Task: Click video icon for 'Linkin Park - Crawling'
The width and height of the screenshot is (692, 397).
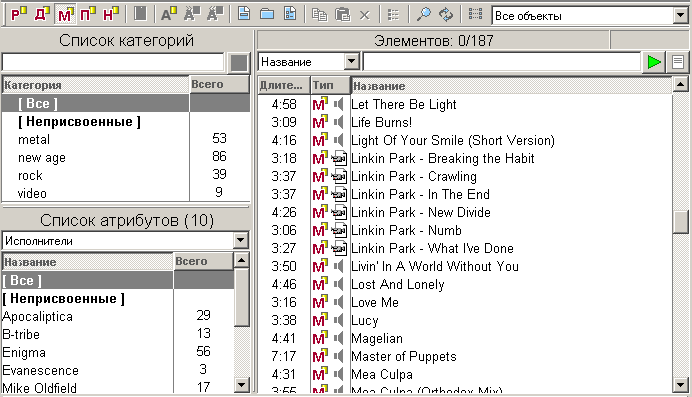Action: (339, 176)
